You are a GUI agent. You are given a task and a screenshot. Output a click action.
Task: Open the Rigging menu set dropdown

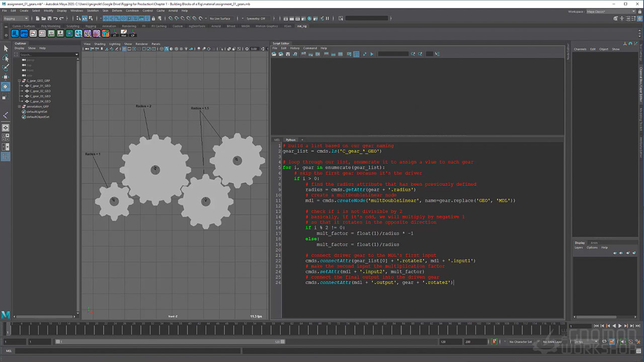pyautogui.click(x=16, y=19)
